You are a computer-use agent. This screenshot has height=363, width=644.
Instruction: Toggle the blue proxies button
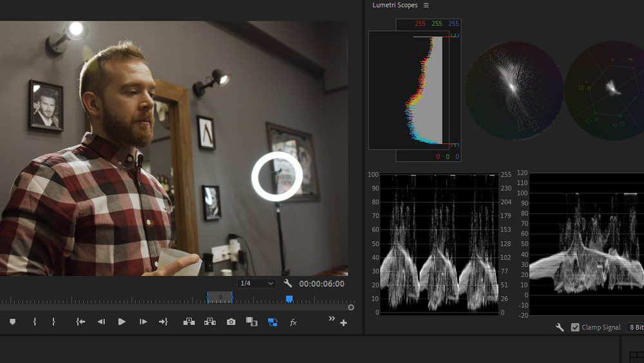point(272,322)
